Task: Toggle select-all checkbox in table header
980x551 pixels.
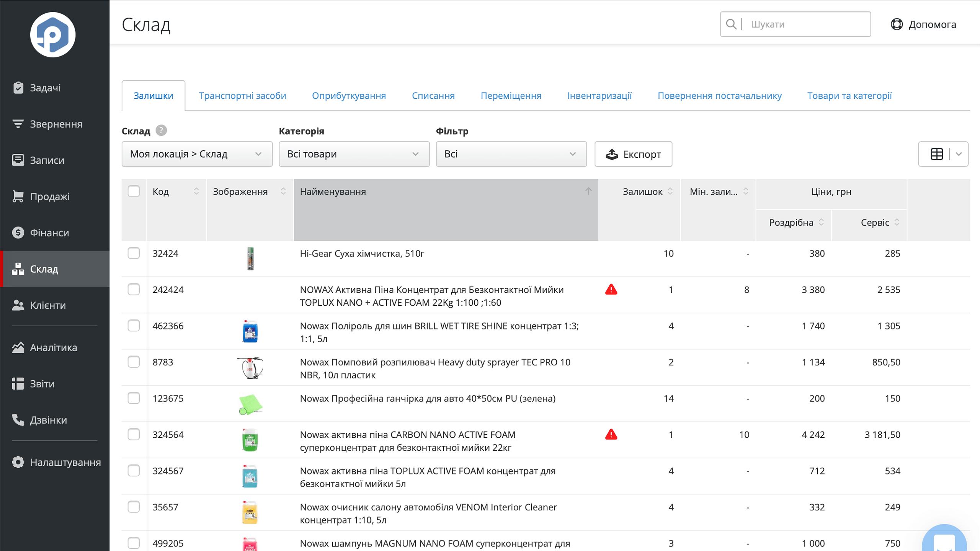Action: [x=134, y=191]
